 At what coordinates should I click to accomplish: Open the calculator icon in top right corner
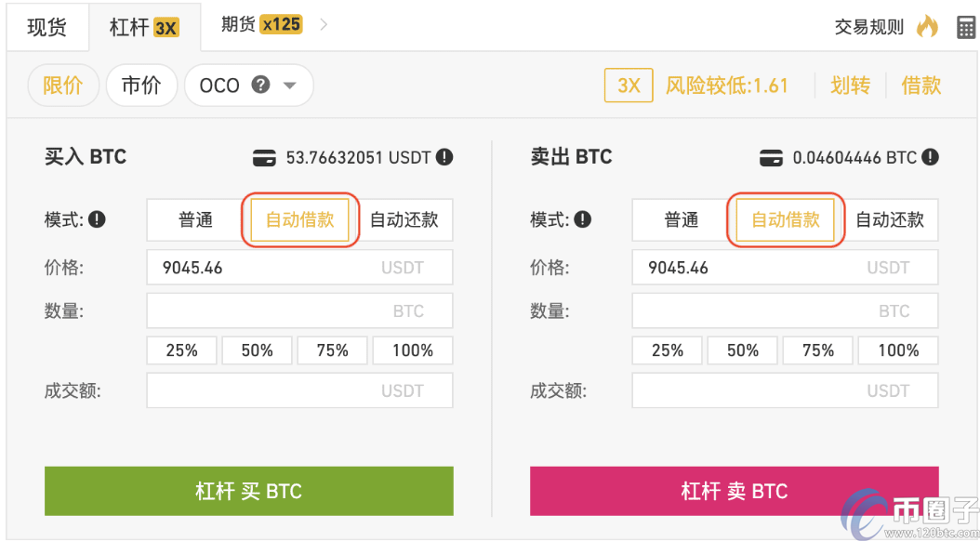point(964,25)
